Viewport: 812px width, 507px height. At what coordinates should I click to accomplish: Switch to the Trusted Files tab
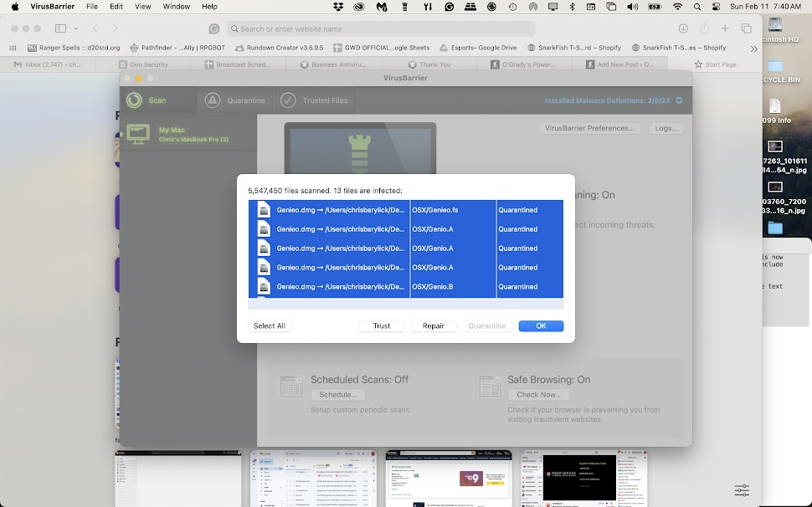click(x=314, y=100)
